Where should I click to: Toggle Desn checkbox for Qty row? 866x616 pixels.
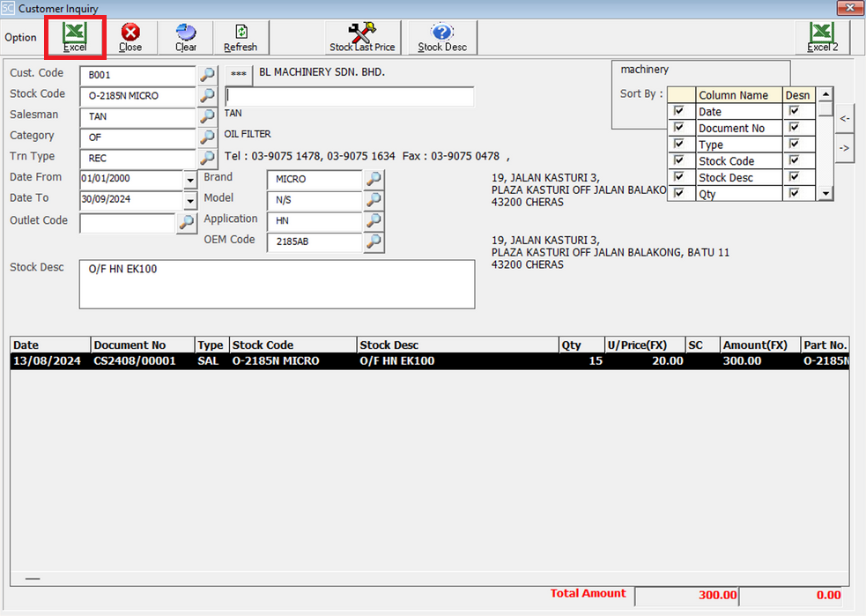795,193
